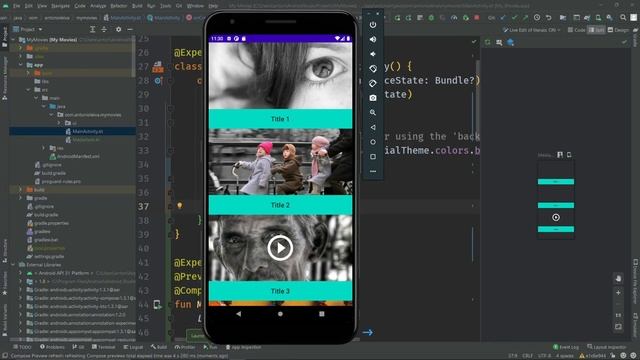The height and width of the screenshot is (360, 640).
Task: Open the TODO tool window
Action: [22, 347]
